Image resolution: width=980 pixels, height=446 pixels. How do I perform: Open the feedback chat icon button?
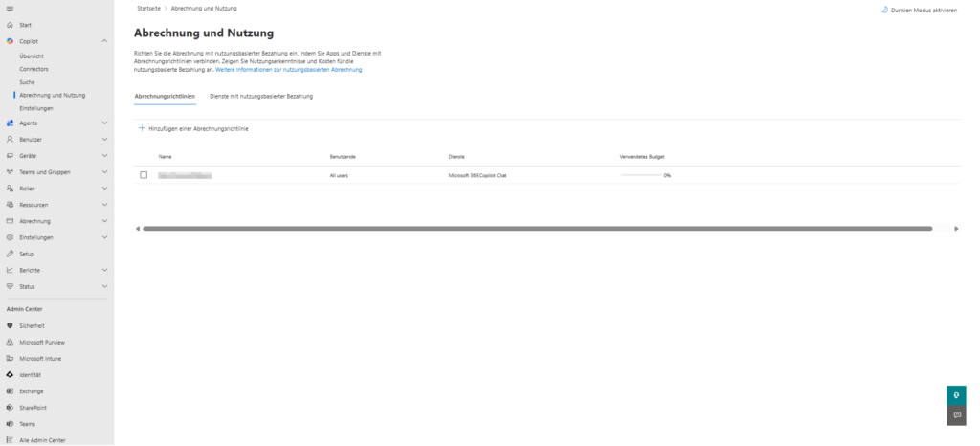click(x=955, y=415)
